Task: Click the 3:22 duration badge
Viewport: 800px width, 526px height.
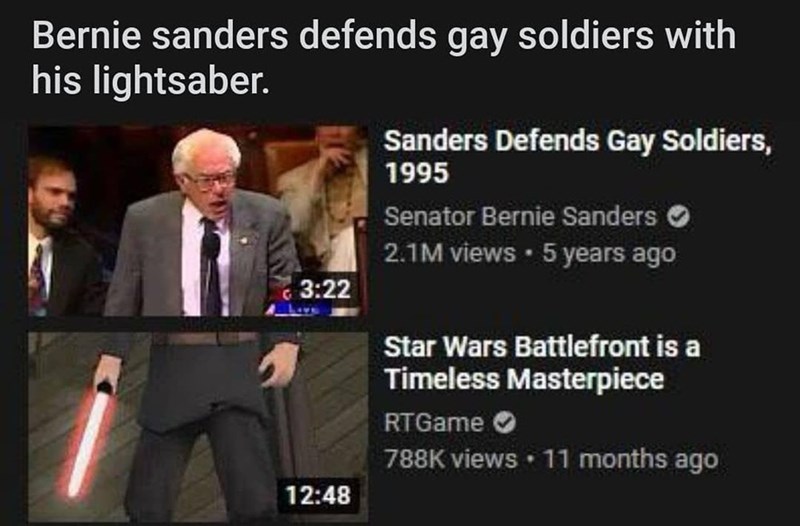Action: (x=324, y=289)
